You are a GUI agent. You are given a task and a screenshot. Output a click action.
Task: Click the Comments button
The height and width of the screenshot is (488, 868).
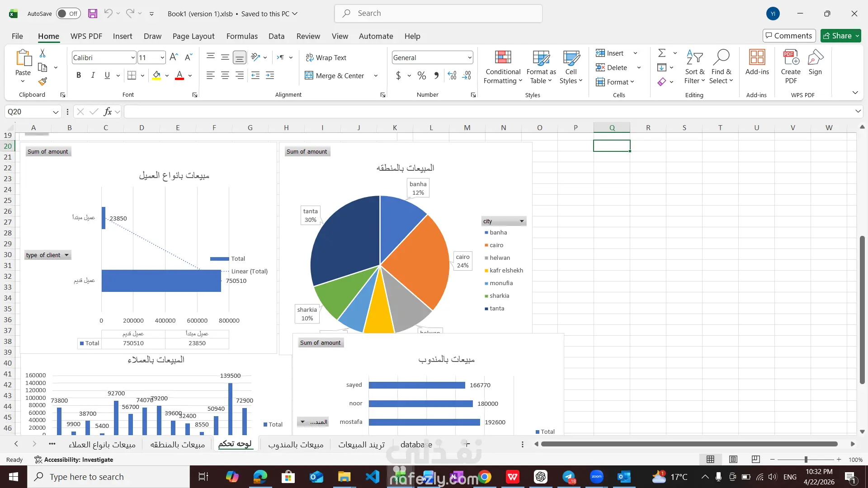coord(789,36)
